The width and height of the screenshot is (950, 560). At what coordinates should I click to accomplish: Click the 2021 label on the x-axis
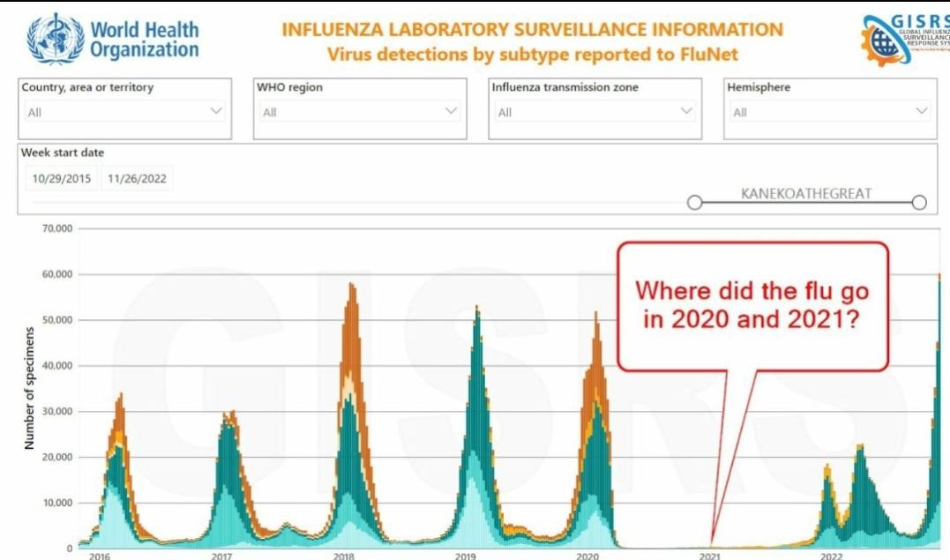[x=709, y=556]
